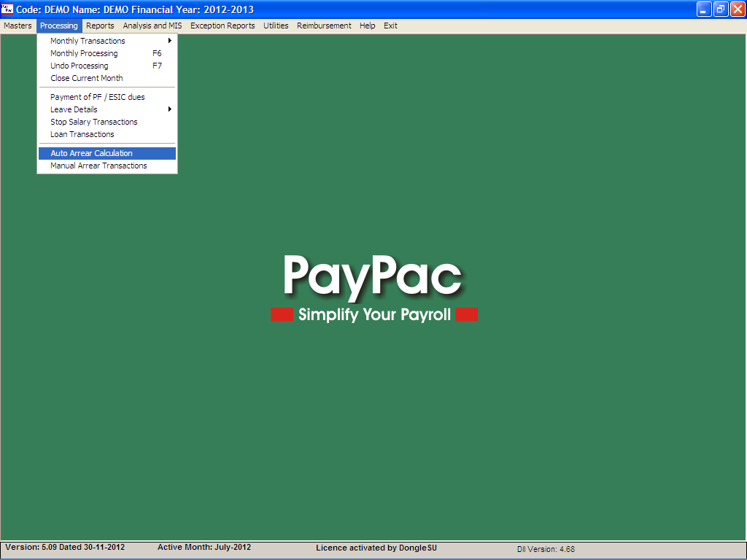Open the Masters menu

(x=18, y=26)
